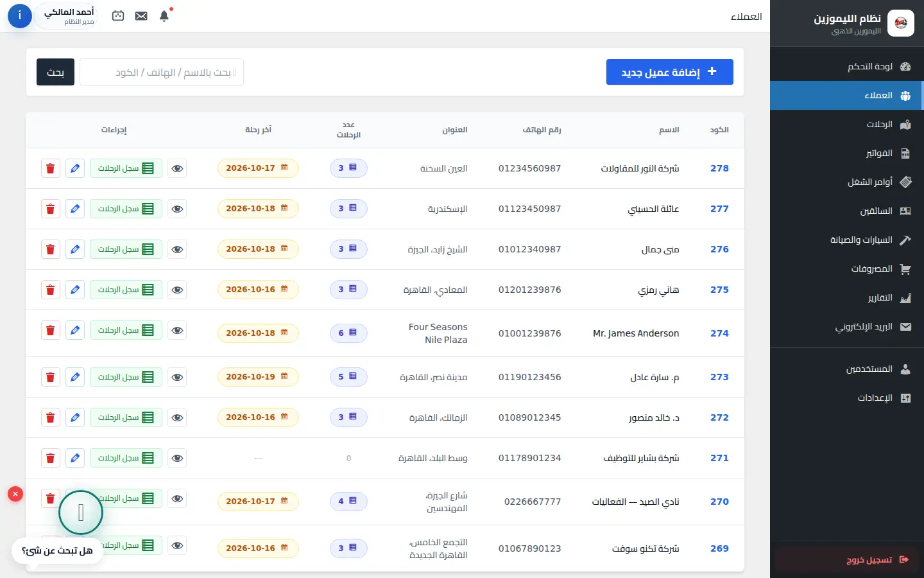Open المستخدمين sidebar item
This screenshot has height=578, width=924.
pos(847,369)
